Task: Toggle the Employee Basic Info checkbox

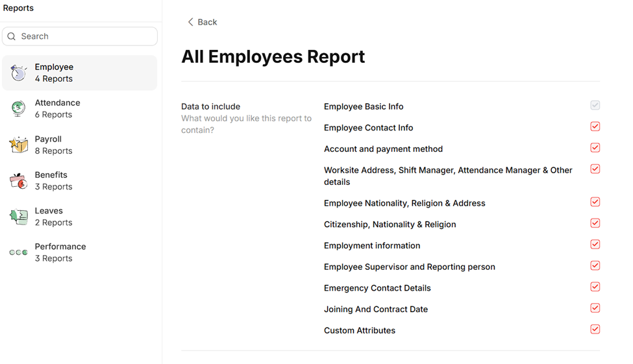Action: (595, 105)
